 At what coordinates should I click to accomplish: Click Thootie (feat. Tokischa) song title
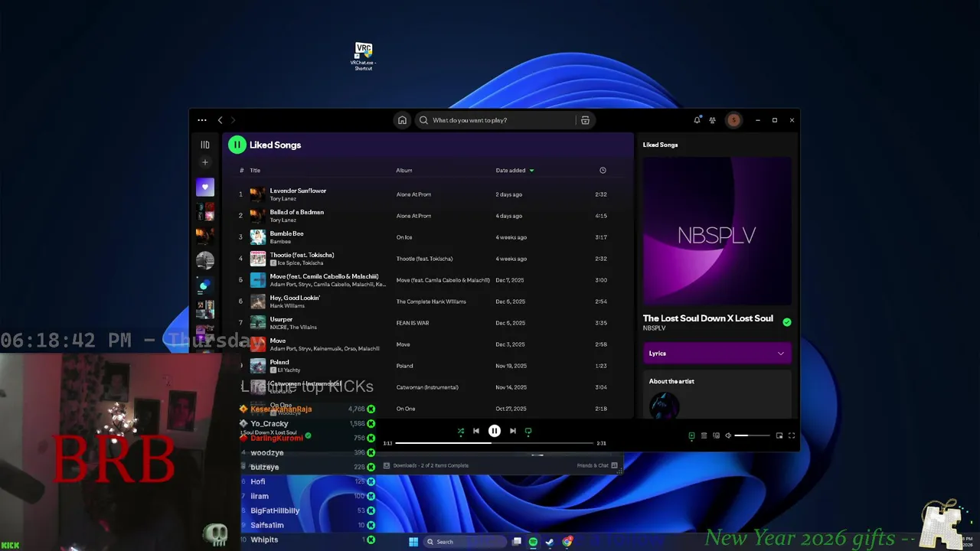pyautogui.click(x=302, y=255)
